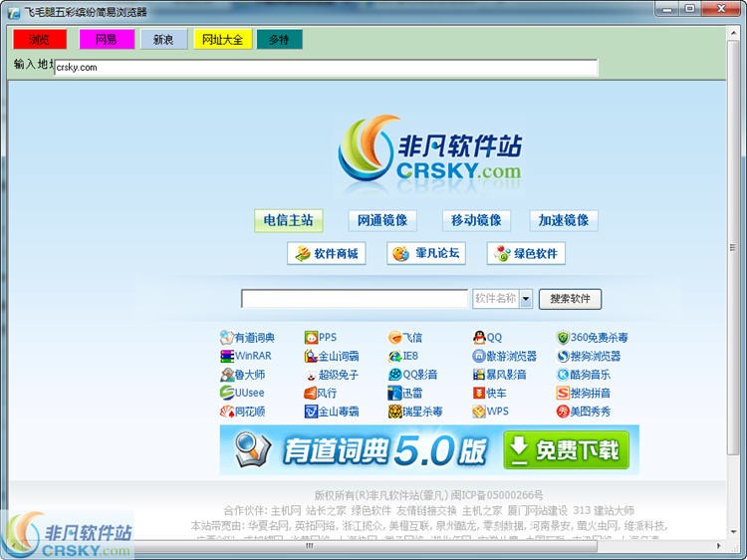The width and height of the screenshot is (747, 560).
Task: Click the scroll right arrow
Action: point(719,546)
